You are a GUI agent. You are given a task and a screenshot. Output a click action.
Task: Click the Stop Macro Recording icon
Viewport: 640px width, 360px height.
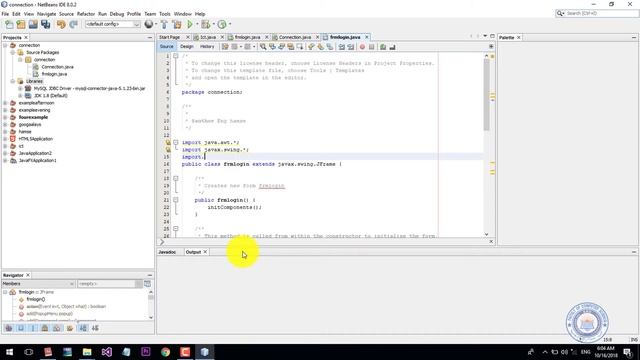coord(371,47)
